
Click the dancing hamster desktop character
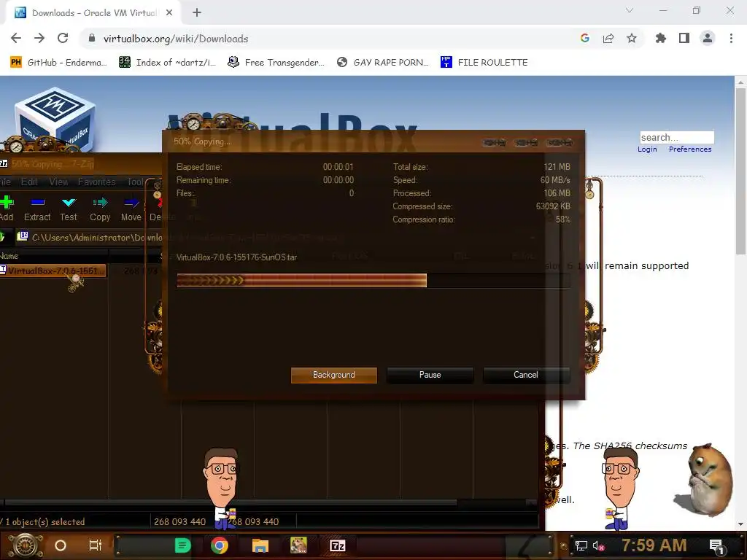point(704,480)
